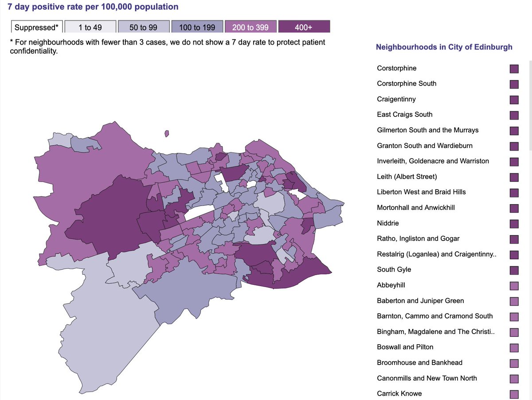Toggle the Suppressed legend filter

coord(36,27)
